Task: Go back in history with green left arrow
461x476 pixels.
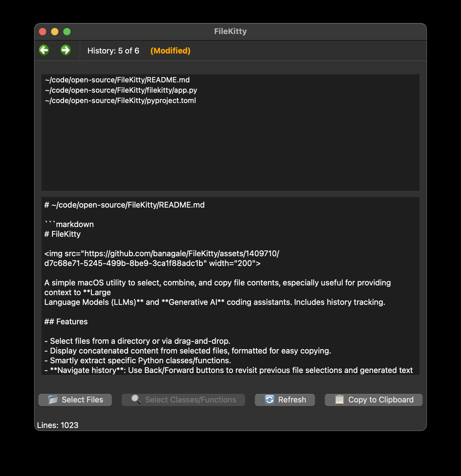Action: (44, 50)
